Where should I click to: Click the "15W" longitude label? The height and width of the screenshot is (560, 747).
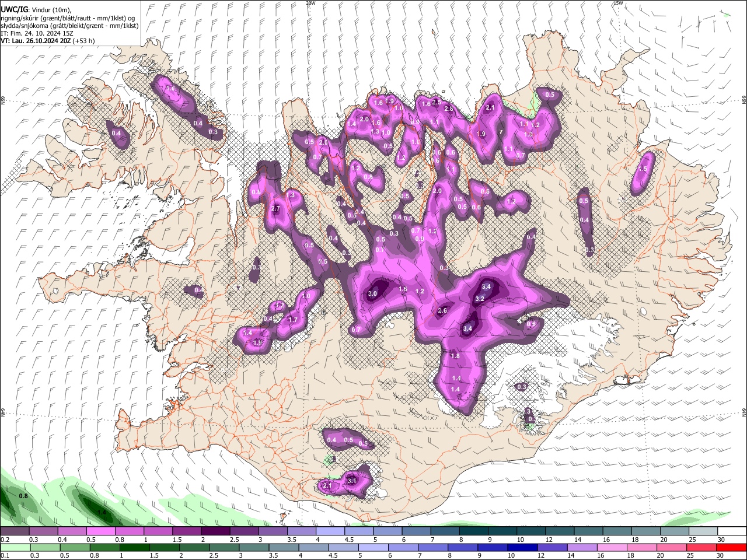[618, 3]
